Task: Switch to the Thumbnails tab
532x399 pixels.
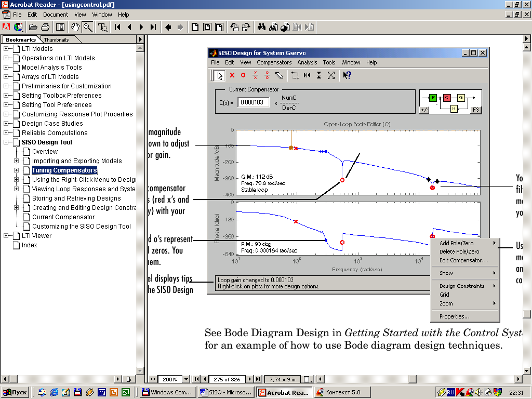Action: click(56, 39)
